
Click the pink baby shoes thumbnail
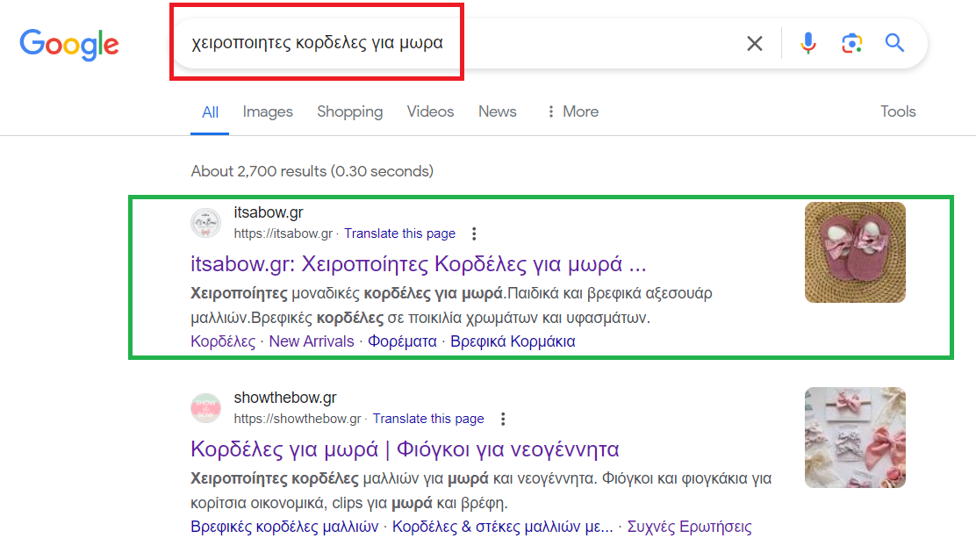point(854,253)
